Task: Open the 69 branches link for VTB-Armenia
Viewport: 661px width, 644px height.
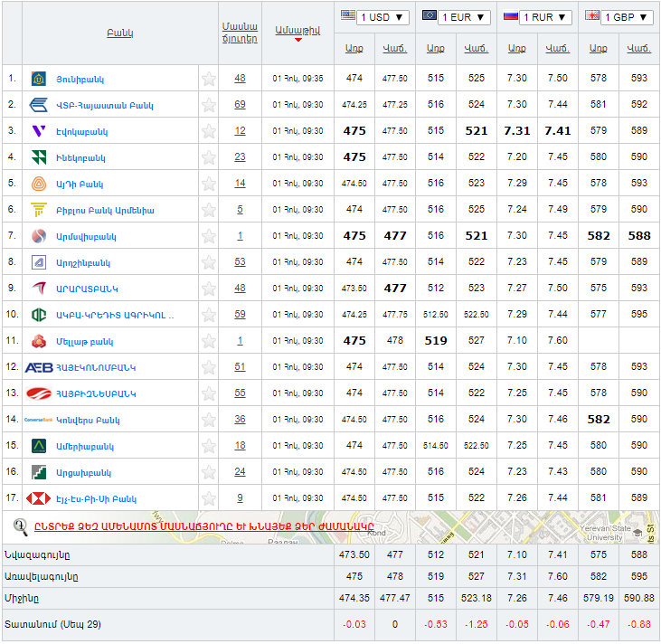Action: 240,105
